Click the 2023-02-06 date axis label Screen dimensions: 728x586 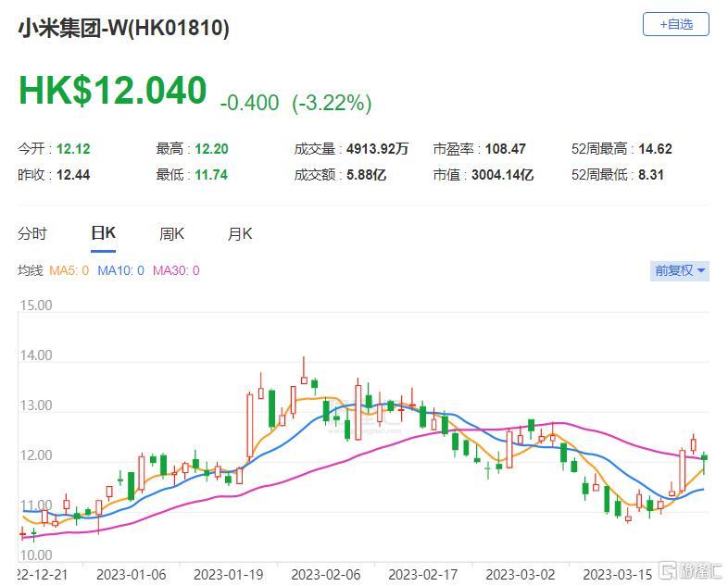326,575
